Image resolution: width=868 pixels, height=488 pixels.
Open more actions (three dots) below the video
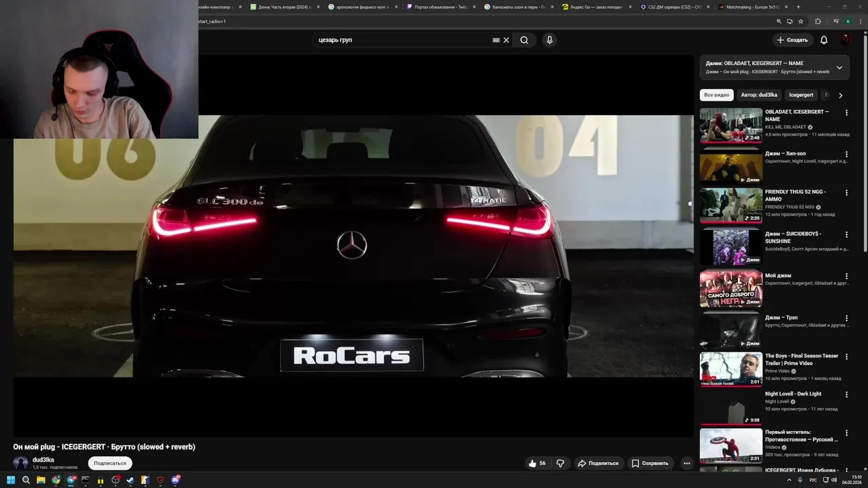pyautogui.click(x=687, y=464)
